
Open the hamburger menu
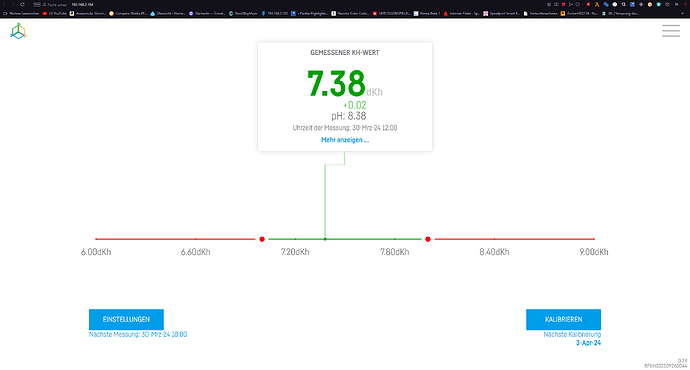tap(671, 31)
